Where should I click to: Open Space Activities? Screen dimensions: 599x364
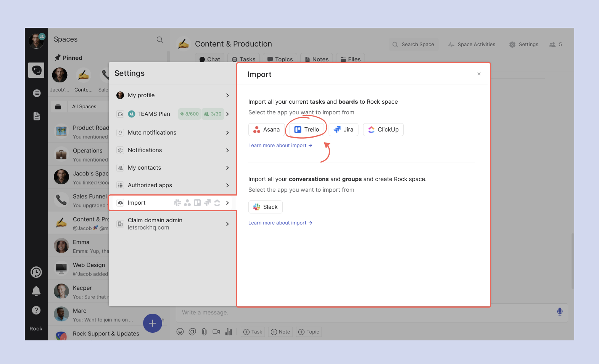pyautogui.click(x=472, y=45)
